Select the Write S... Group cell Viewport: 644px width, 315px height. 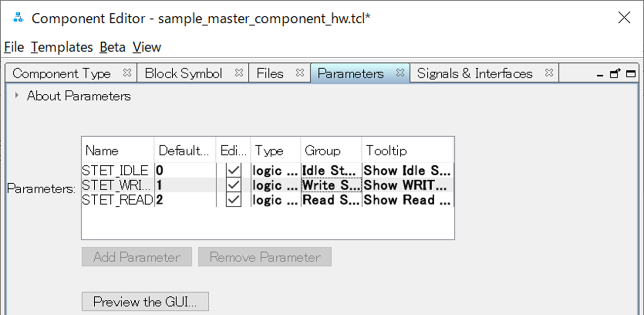point(331,185)
